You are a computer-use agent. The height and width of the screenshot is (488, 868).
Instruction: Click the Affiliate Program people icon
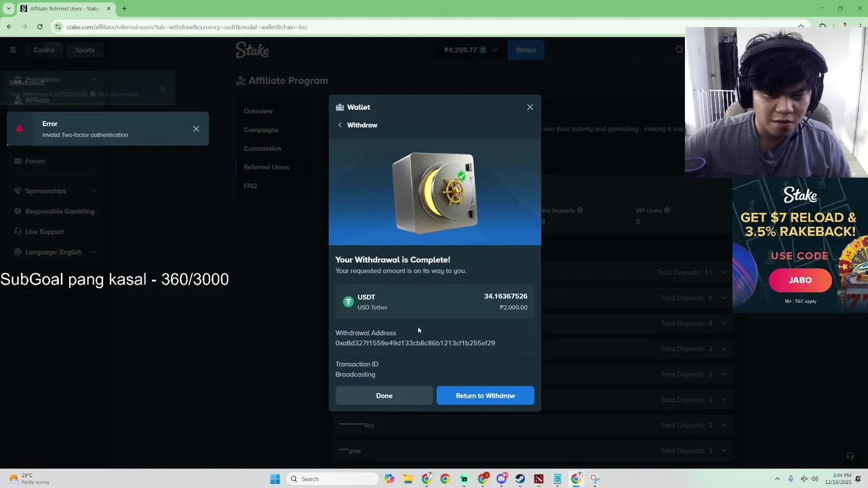(x=240, y=81)
